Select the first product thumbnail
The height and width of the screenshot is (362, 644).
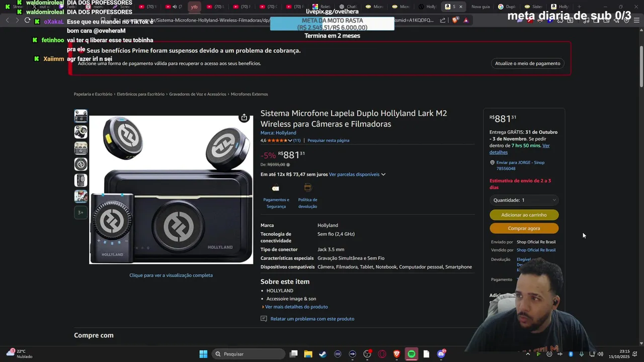click(x=80, y=116)
